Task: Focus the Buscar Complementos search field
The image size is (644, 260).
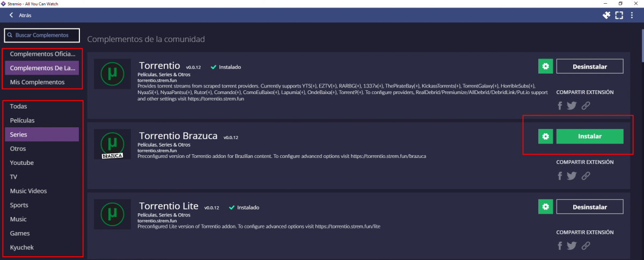Action: (41, 35)
